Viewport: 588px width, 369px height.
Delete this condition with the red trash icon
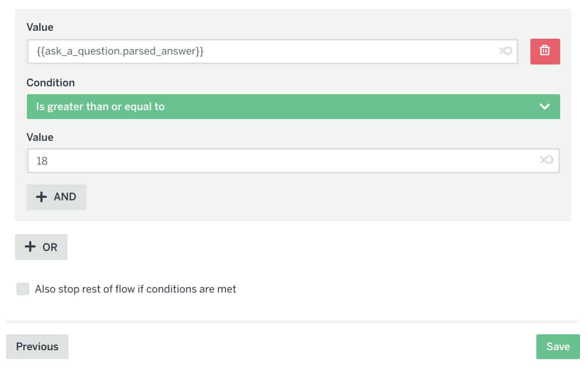coord(545,51)
